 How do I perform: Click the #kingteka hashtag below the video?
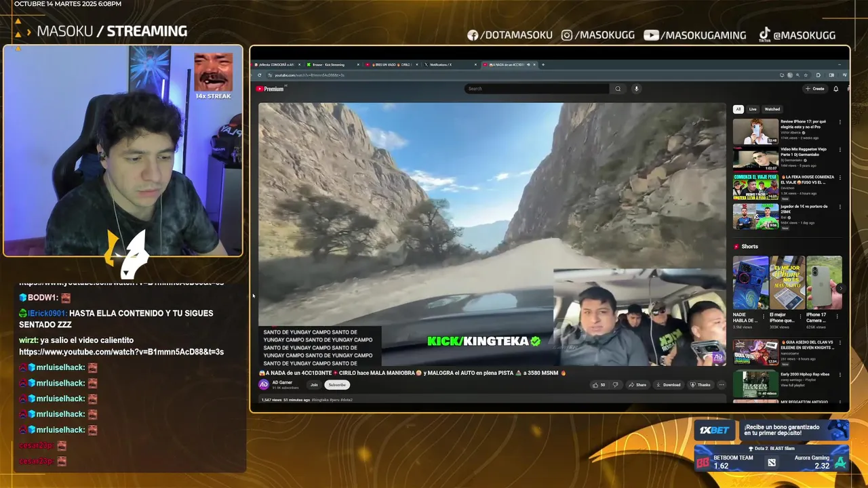click(x=319, y=400)
